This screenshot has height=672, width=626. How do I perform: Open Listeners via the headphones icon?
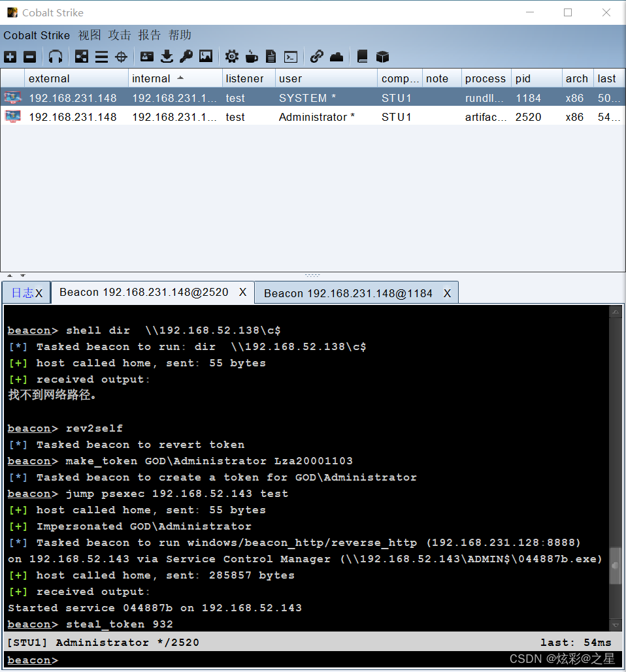pyautogui.click(x=56, y=57)
